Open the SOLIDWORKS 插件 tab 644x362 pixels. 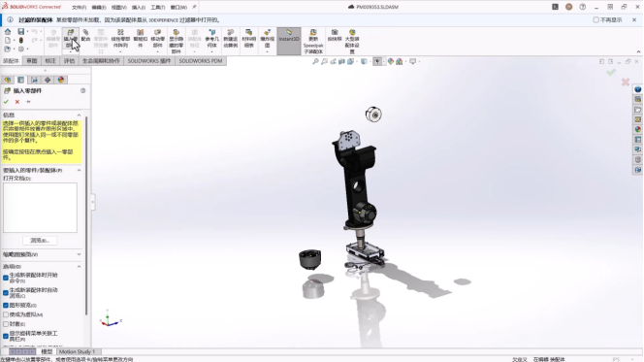pos(148,61)
